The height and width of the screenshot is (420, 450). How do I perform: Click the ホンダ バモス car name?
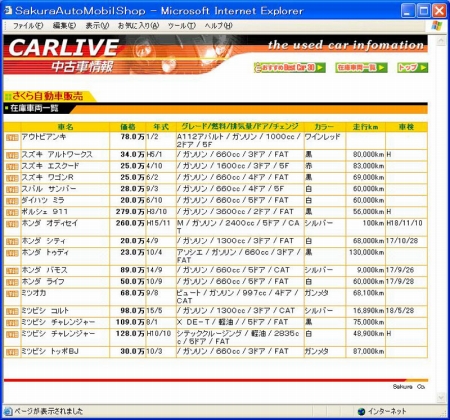(x=44, y=270)
